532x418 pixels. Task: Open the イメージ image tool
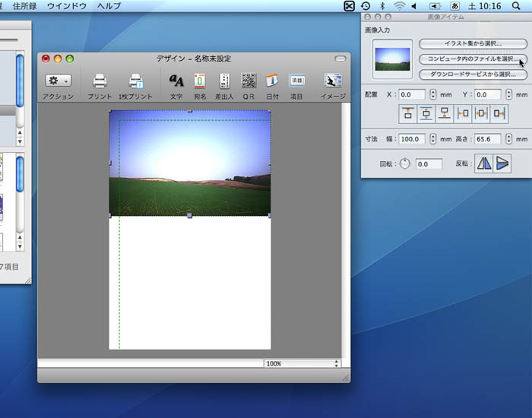pyautogui.click(x=332, y=81)
